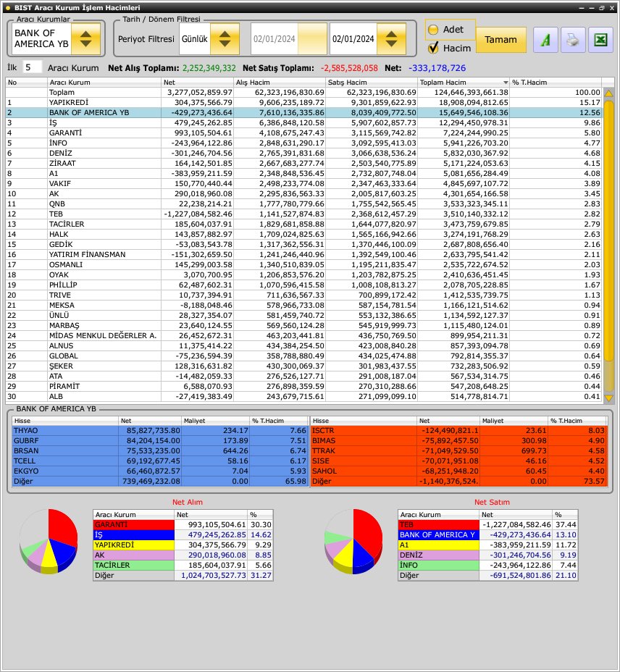Click the Diğer row in Net Alım table

click(183, 576)
